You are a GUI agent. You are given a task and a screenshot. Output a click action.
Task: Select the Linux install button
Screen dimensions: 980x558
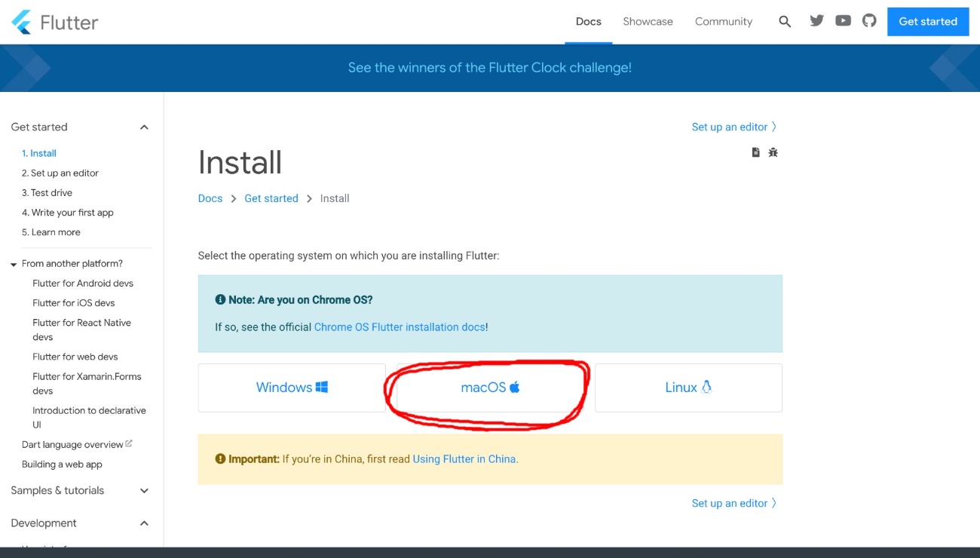tap(688, 388)
